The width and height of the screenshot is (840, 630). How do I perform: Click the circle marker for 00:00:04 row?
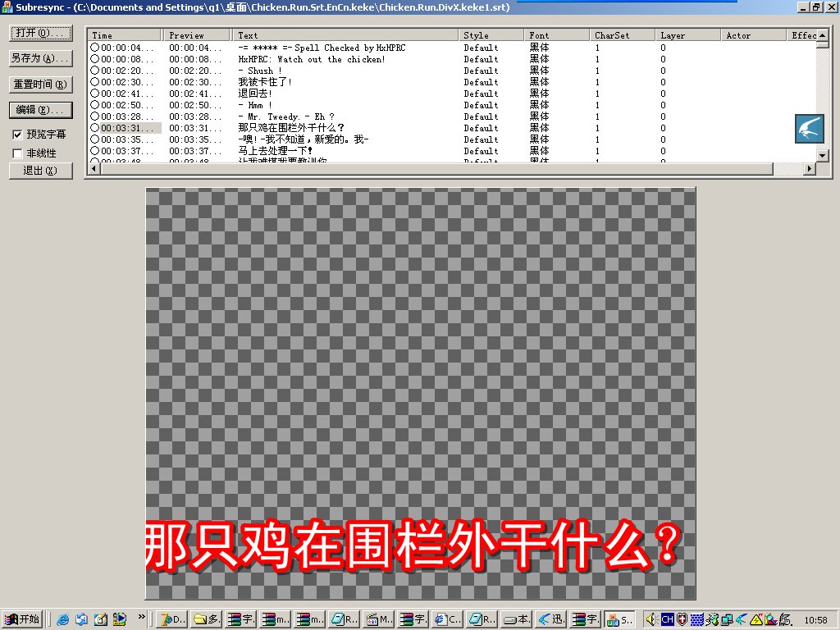point(95,48)
